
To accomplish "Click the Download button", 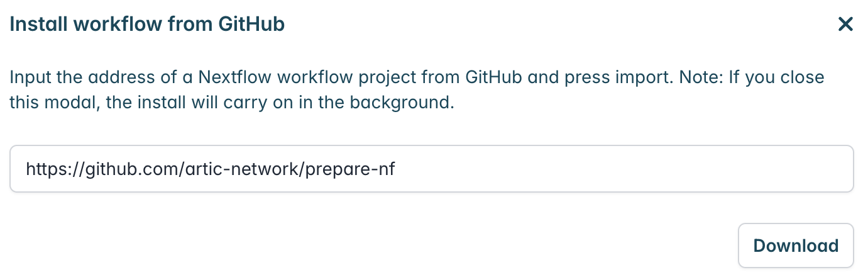I will point(796,246).
